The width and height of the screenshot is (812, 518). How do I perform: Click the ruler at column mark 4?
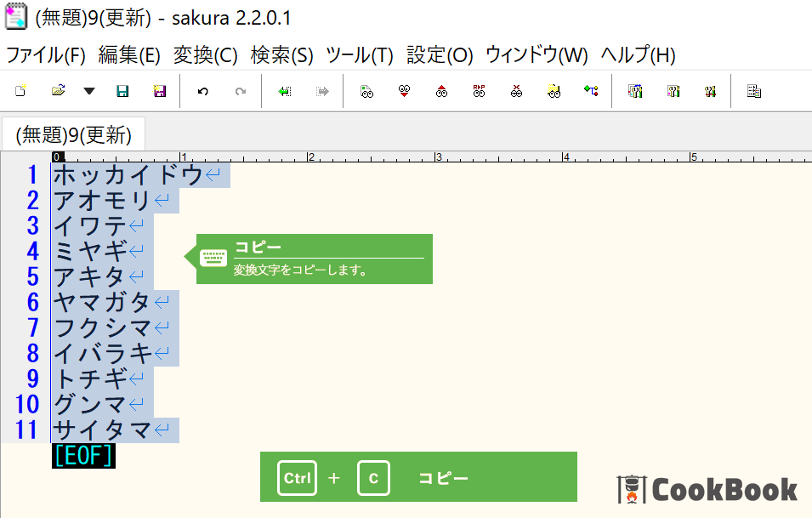tap(566, 157)
